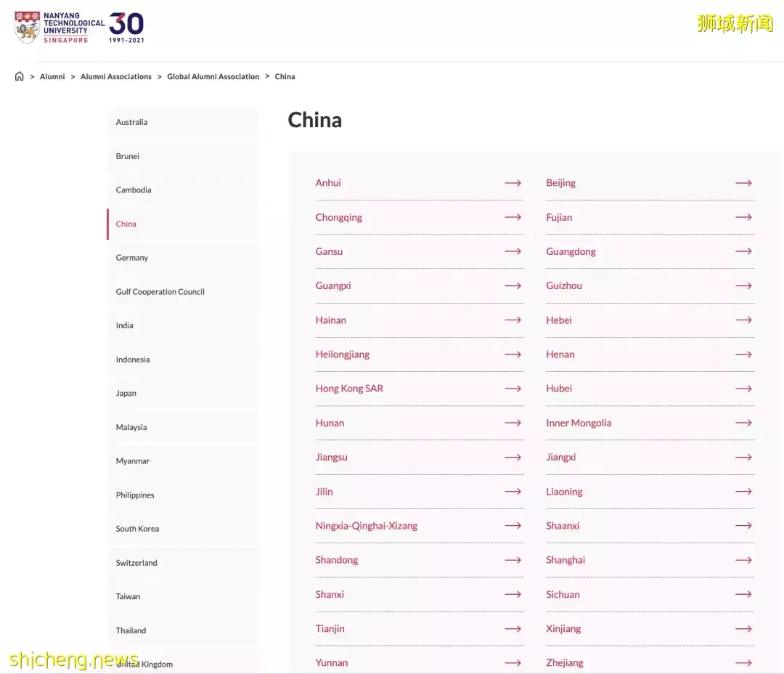
Task: Click the arrow next to Guangdong
Action: click(743, 251)
